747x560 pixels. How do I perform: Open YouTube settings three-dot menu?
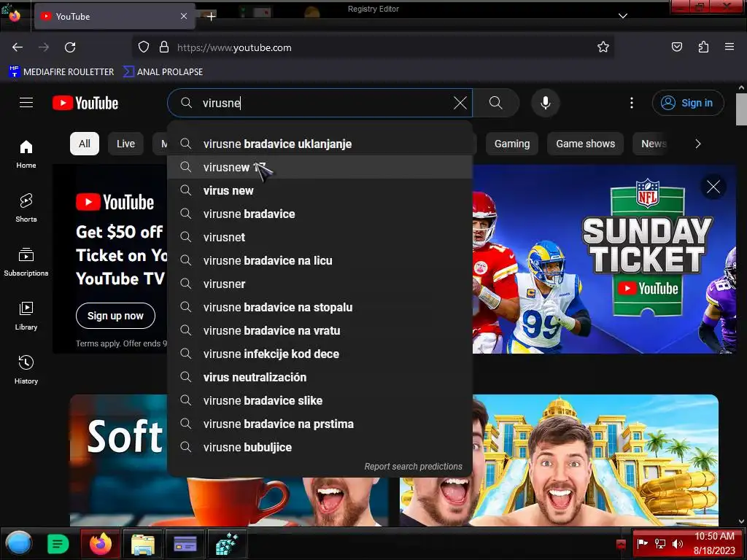(x=632, y=103)
